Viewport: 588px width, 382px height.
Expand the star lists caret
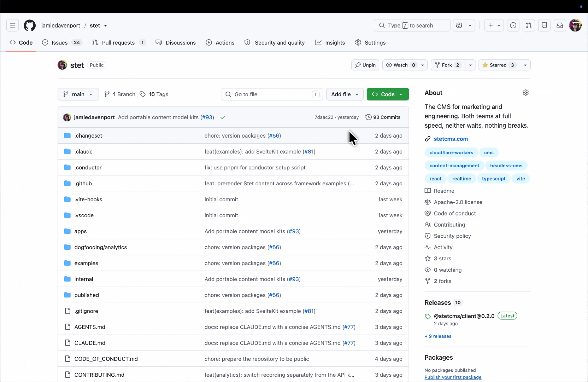(525, 65)
